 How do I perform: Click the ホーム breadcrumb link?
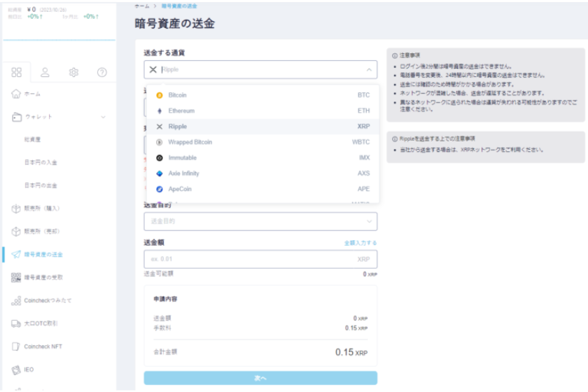[141, 6]
